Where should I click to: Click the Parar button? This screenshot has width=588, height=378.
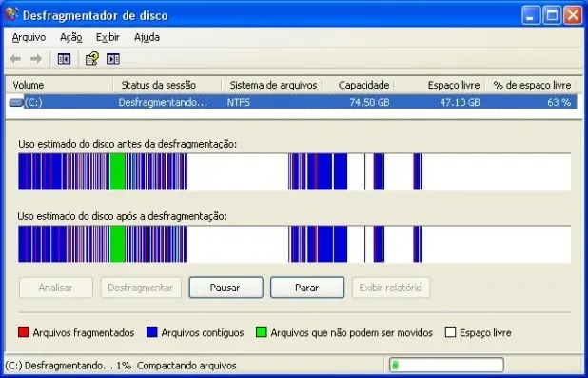coord(307,288)
